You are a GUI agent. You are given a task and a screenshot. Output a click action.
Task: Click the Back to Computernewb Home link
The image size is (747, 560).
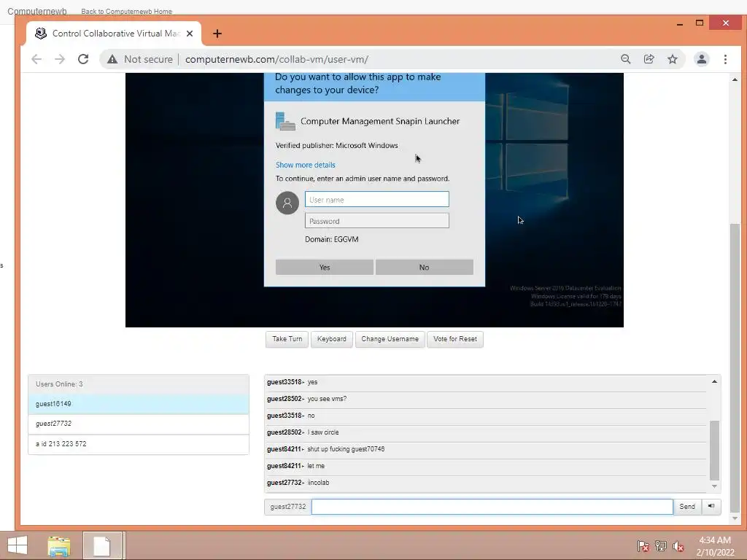coord(126,11)
